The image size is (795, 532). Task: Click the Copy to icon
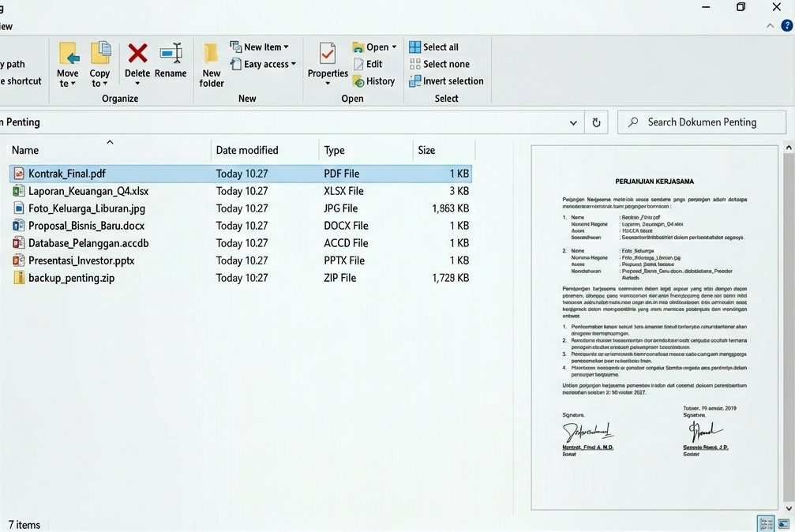[100, 60]
